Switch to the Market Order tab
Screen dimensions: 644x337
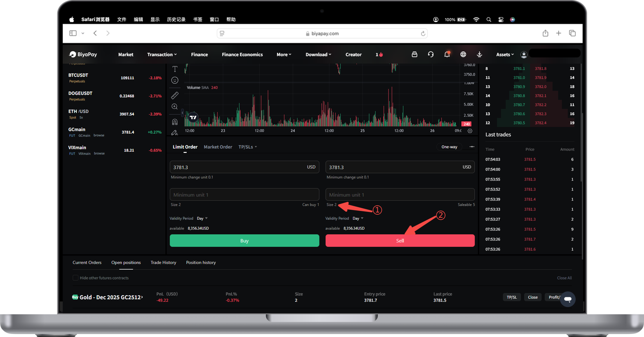[218, 147]
